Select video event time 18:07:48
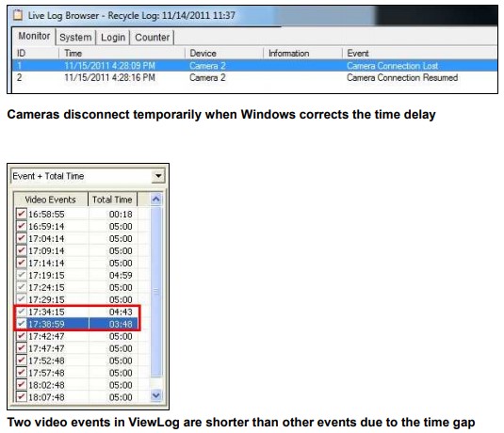 (46, 397)
